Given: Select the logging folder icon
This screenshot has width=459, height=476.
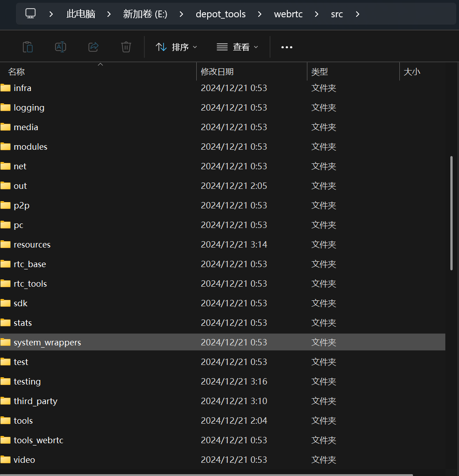Looking at the screenshot, I should [x=5, y=107].
